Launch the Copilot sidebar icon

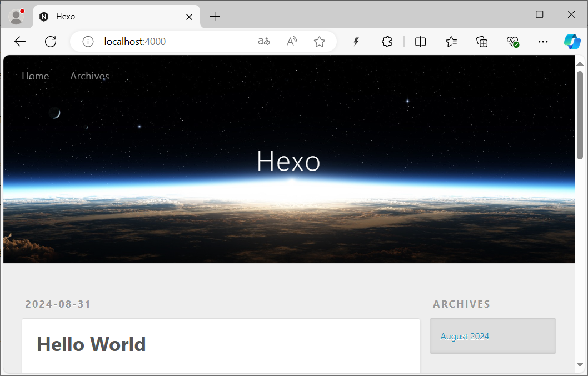click(x=572, y=42)
